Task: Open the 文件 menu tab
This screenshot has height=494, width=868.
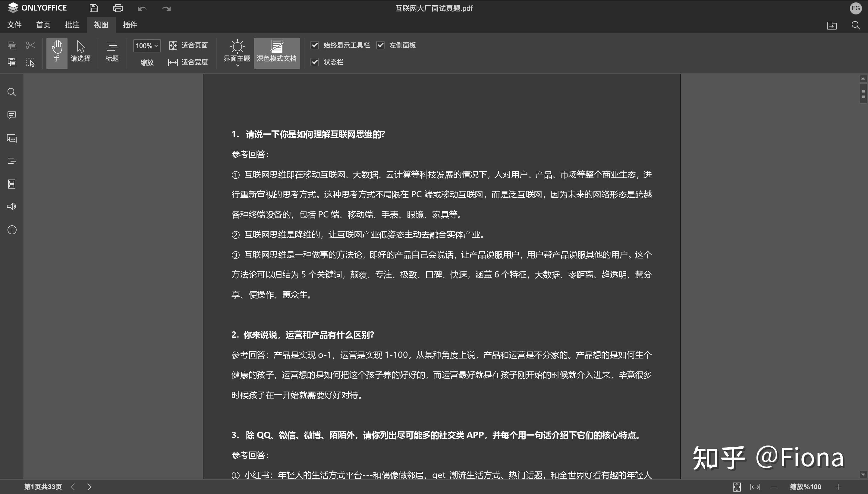Action: click(14, 25)
